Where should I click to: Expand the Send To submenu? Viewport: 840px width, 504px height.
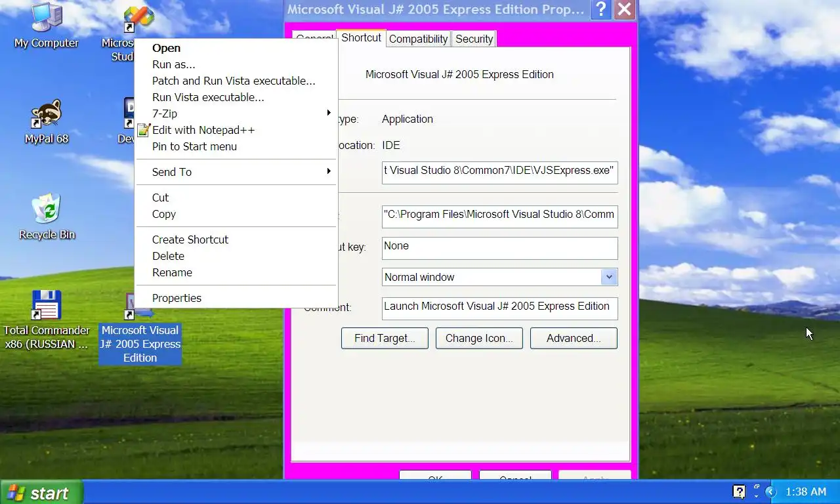[x=236, y=172]
